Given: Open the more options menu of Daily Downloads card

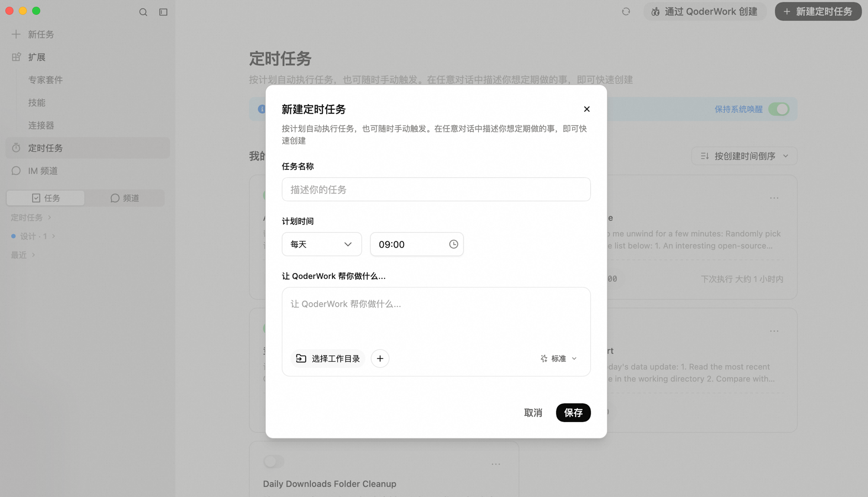Looking at the screenshot, I should point(496,464).
